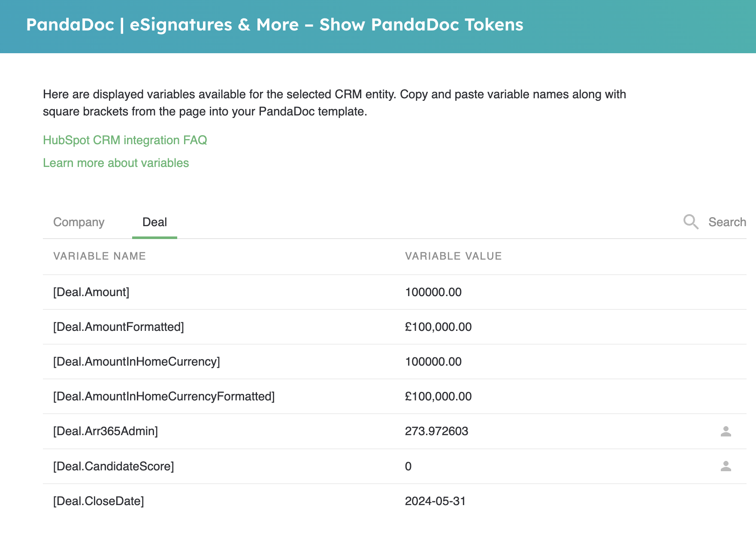This screenshot has height=539, width=756.
Task: Click the [Deal.CandidateScore] variable name
Action: click(113, 466)
